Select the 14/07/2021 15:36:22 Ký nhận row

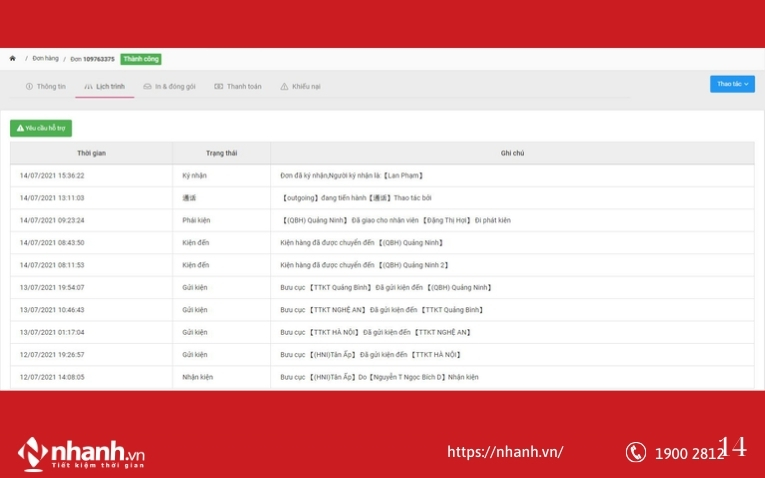pos(382,175)
